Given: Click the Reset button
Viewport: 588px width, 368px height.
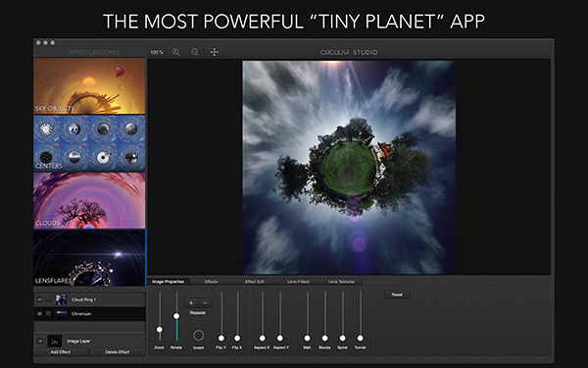Looking at the screenshot, I should [x=397, y=294].
